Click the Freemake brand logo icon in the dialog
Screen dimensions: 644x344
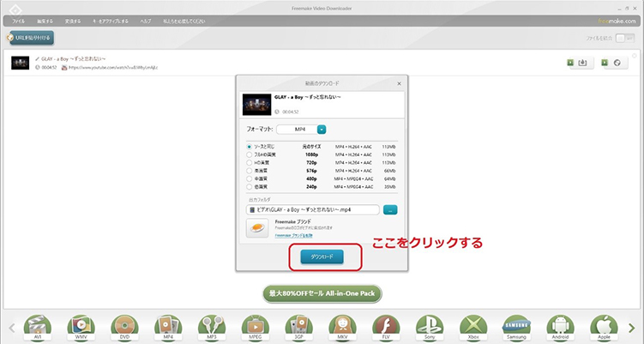257,227
